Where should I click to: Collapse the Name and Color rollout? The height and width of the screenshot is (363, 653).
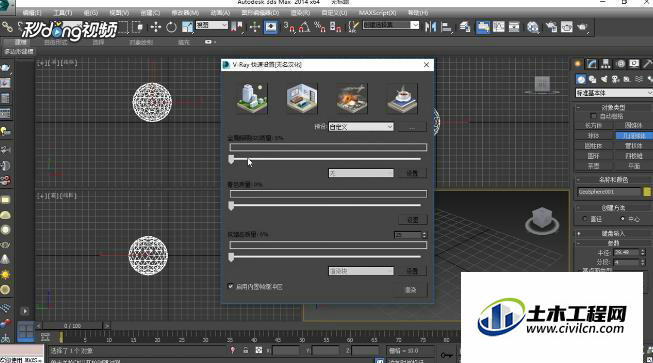pyautogui.click(x=614, y=180)
